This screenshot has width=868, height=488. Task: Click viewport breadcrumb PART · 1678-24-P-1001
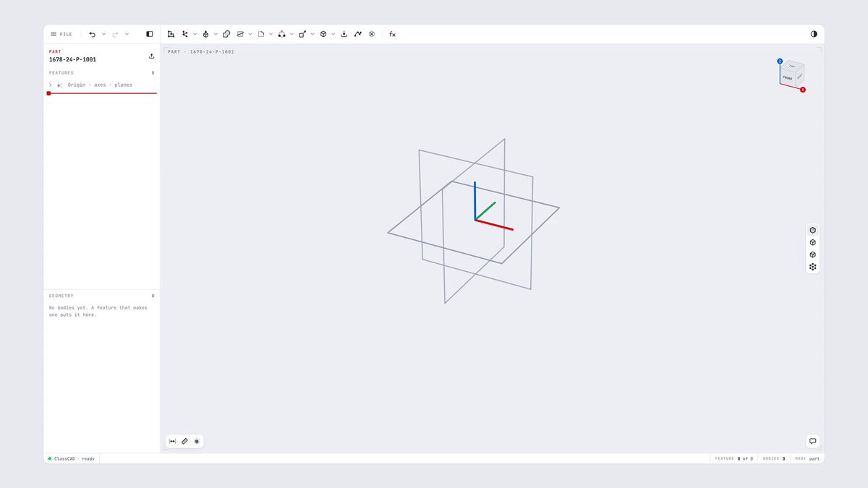201,52
